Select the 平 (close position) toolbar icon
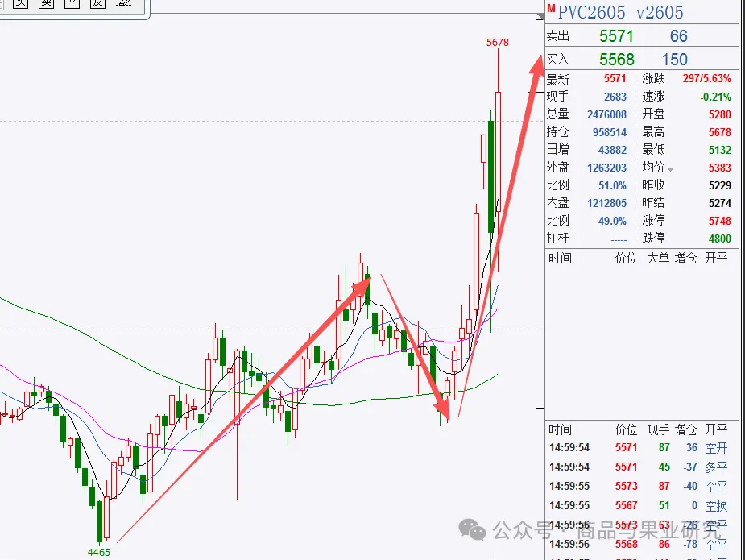 tap(72, 4)
